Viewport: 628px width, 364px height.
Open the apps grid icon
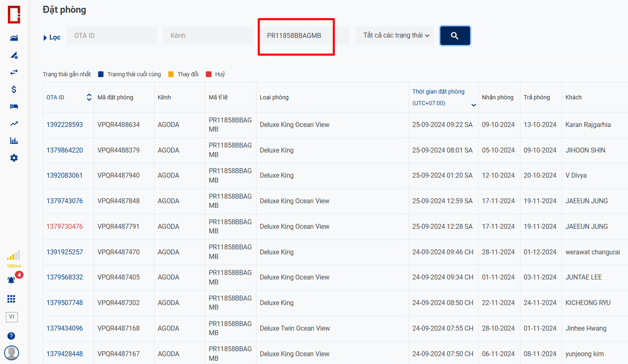click(12, 299)
